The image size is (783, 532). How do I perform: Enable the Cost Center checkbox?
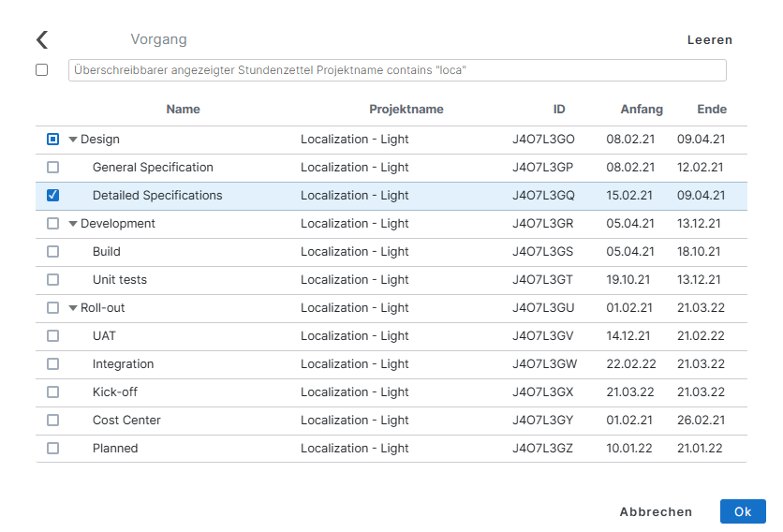click(x=52, y=421)
